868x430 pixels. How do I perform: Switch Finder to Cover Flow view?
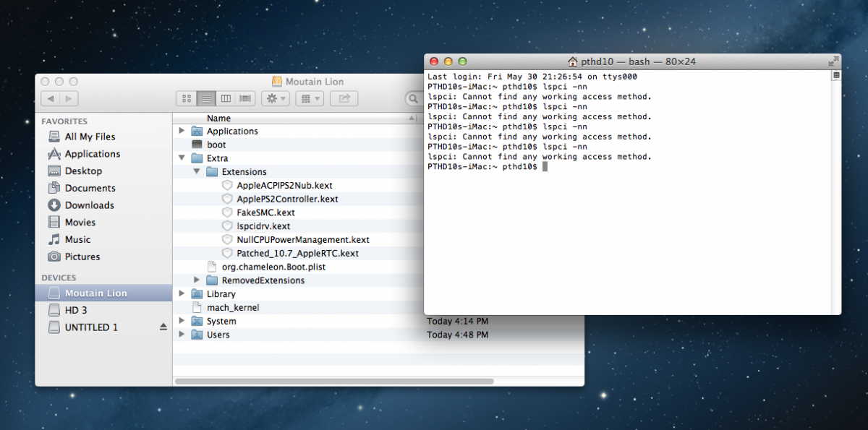click(x=245, y=98)
